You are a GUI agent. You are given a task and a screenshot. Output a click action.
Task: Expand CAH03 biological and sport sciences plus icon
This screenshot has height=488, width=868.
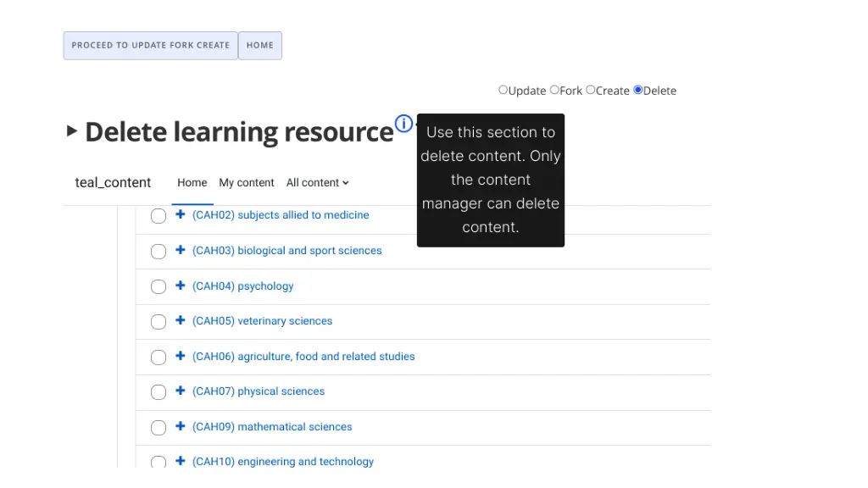click(180, 250)
